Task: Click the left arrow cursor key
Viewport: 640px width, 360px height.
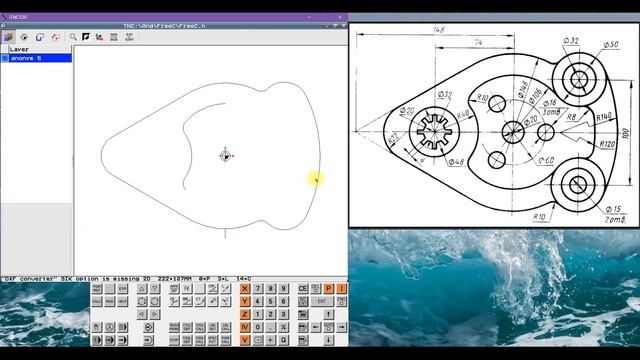Action: (316, 327)
